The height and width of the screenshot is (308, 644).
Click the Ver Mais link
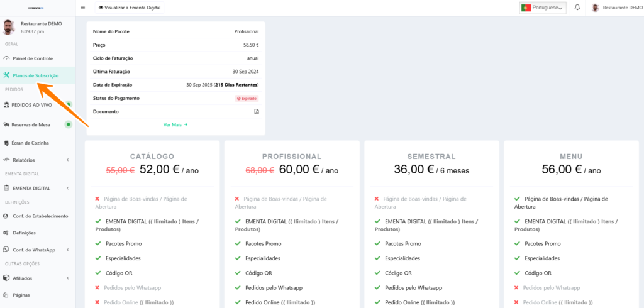pos(175,124)
